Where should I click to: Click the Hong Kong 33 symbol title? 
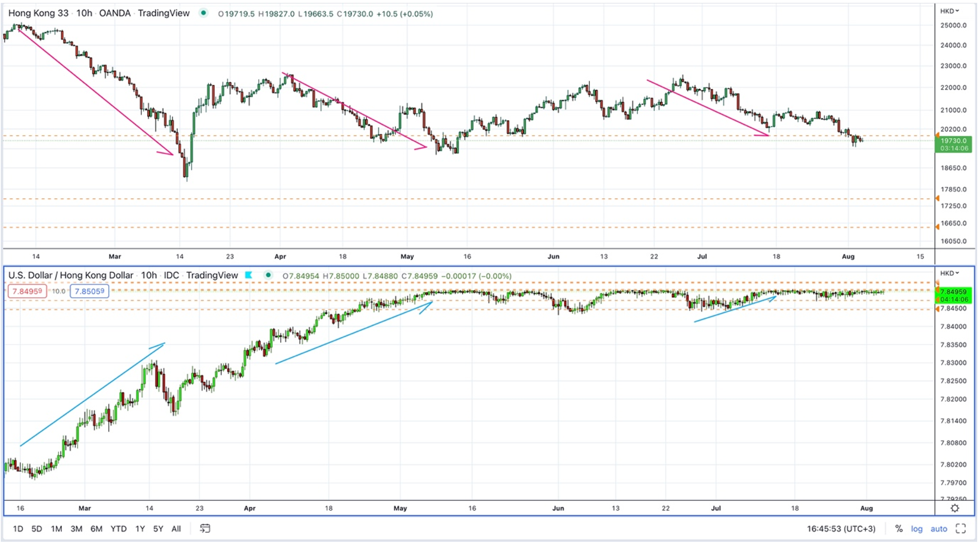[39, 13]
